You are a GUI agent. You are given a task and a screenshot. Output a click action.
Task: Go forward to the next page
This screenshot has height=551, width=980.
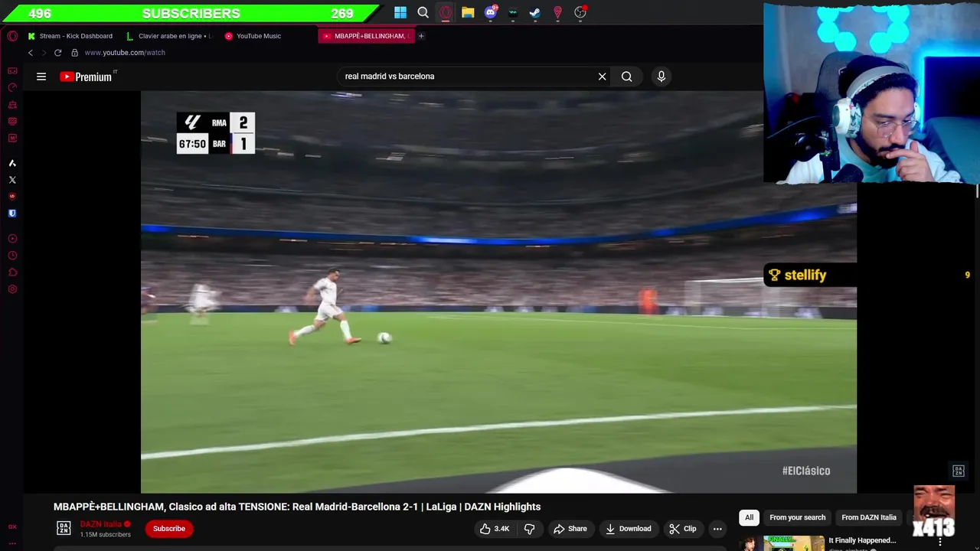point(44,53)
